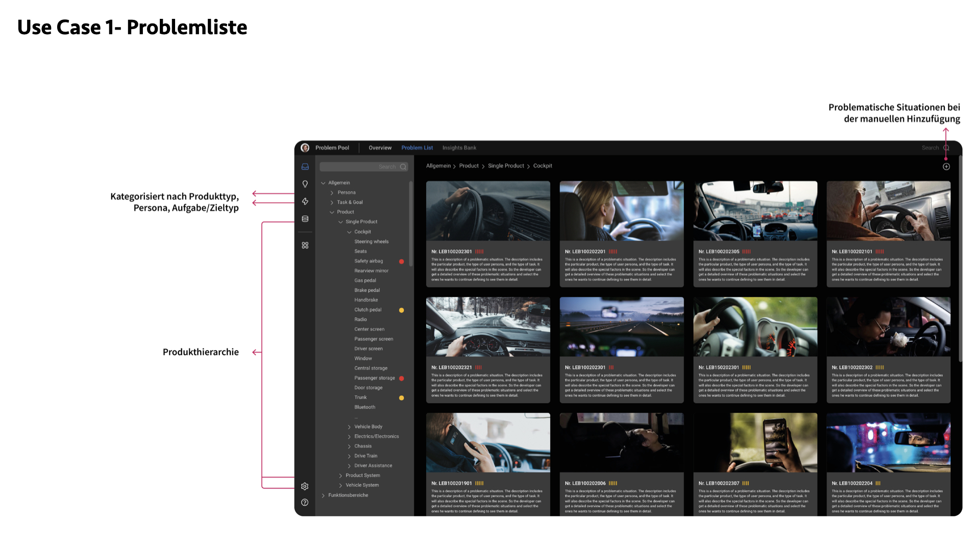Click Single Product in breadcrumb path
The height and width of the screenshot is (551, 980).
(x=505, y=166)
